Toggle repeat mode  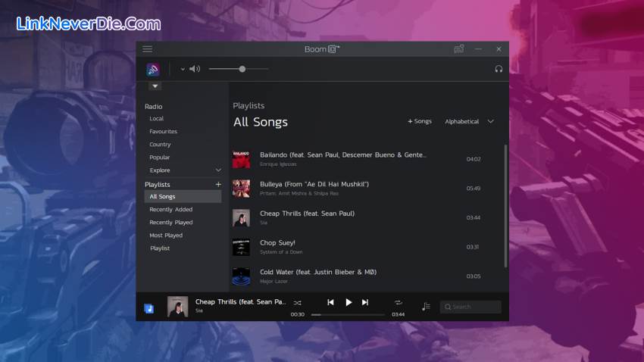coord(398,303)
